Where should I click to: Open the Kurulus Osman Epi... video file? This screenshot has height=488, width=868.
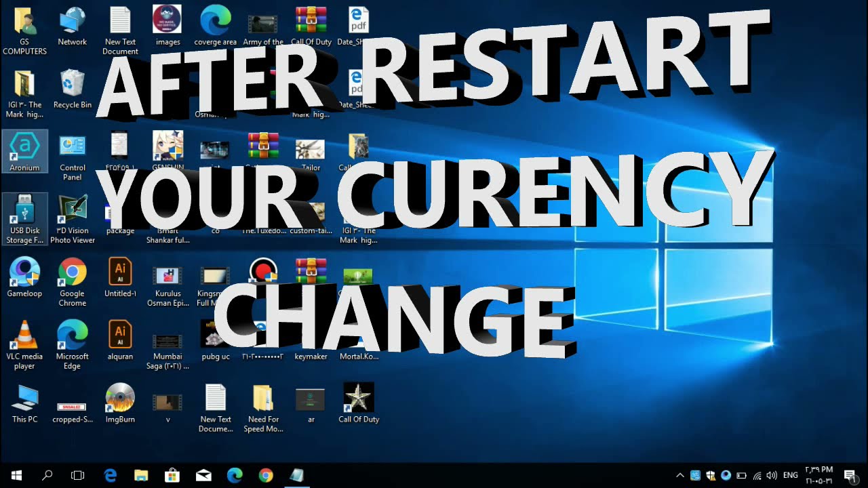(x=167, y=287)
